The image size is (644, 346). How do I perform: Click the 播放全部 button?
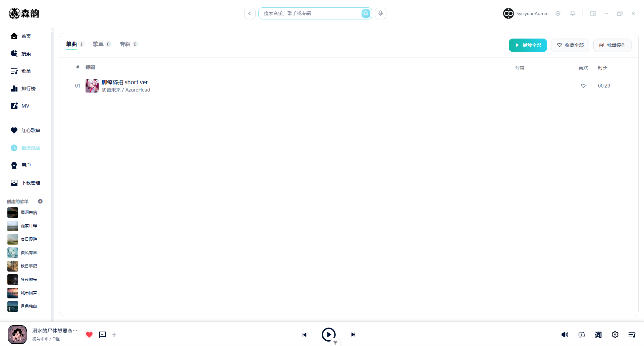[528, 45]
